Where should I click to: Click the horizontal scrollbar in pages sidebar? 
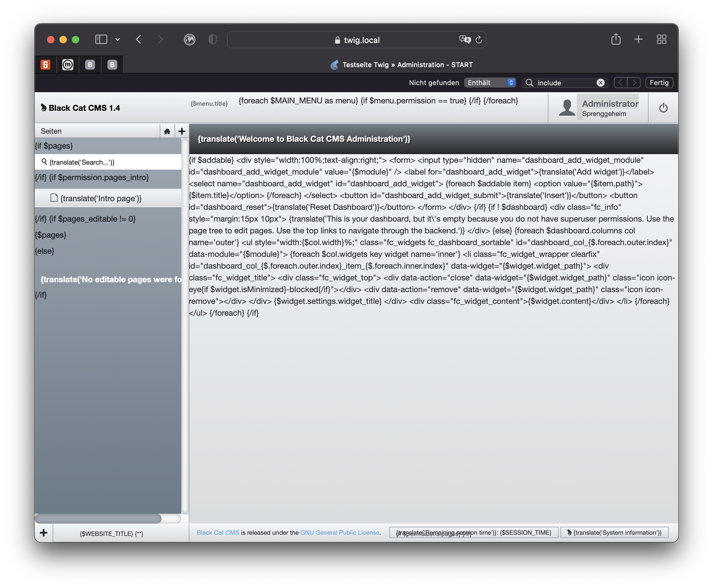(98, 519)
